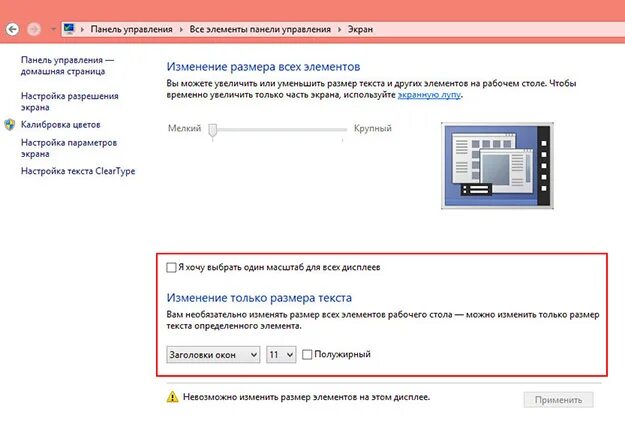Viewport: 625px width, 424px height.
Task: Open Настройка текста ClearType link
Action: [78, 171]
